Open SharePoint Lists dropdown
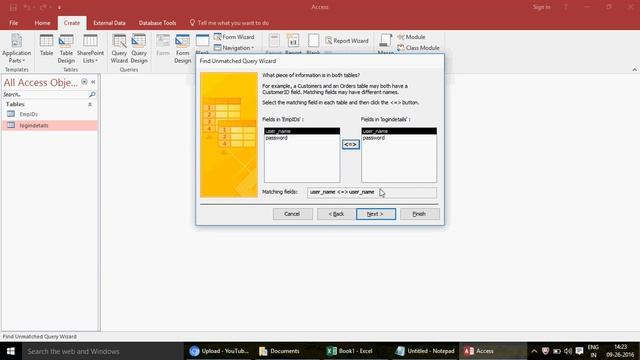The height and width of the screenshot is (360, 640). (x=90, y=48)
